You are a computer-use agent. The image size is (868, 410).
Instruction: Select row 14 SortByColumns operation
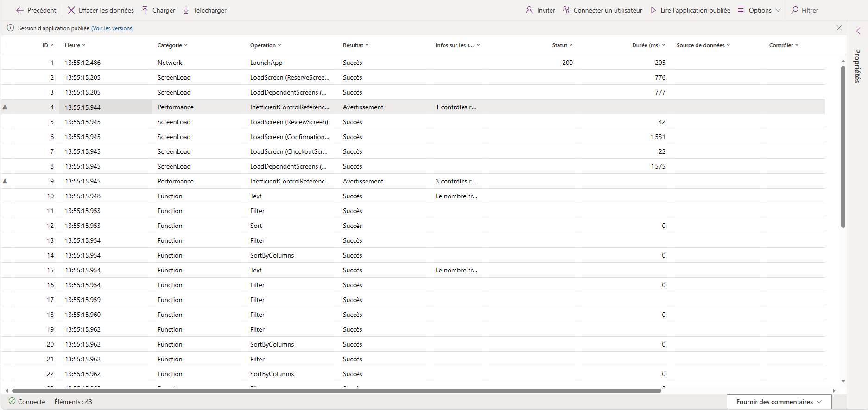[x=272, y=255]
